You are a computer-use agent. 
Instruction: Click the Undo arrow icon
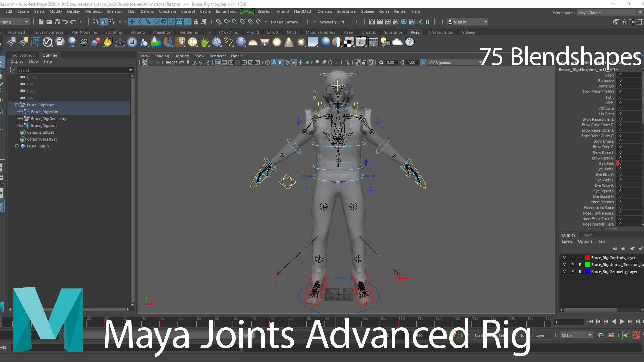tap(65, 22)
